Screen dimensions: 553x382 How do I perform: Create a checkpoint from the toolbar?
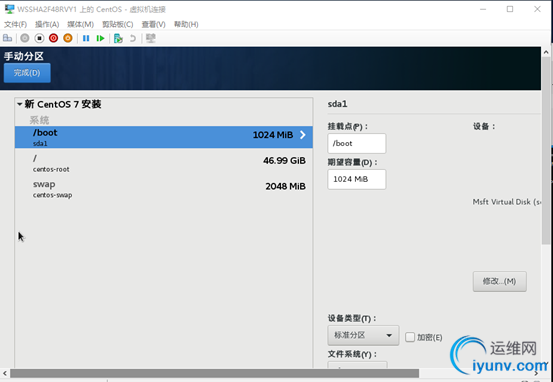[118, 38]
